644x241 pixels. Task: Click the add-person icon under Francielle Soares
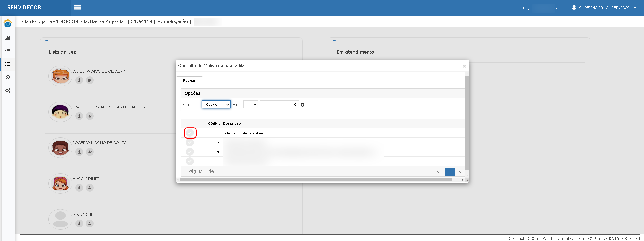(90, 116)
